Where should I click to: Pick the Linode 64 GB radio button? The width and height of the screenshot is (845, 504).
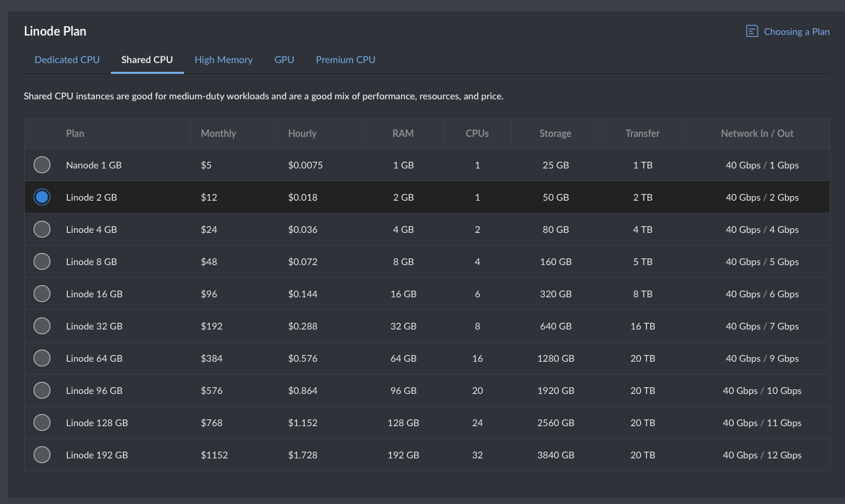42,358
